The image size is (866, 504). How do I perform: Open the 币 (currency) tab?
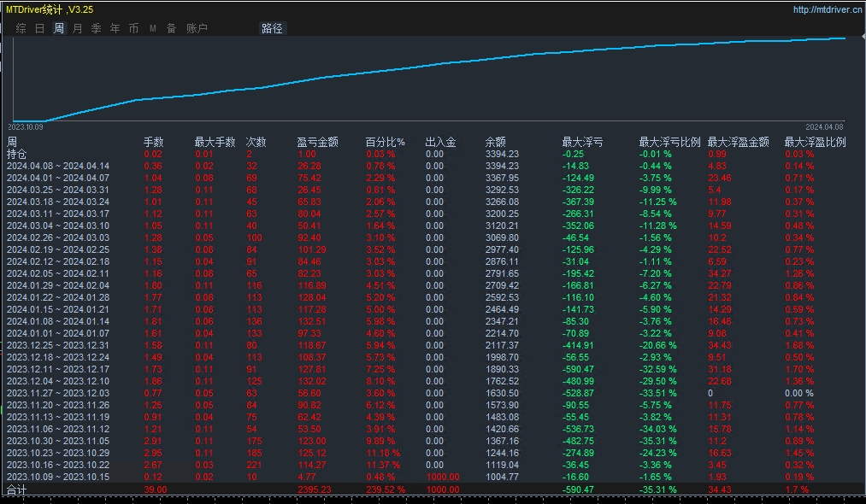(133, 28)
